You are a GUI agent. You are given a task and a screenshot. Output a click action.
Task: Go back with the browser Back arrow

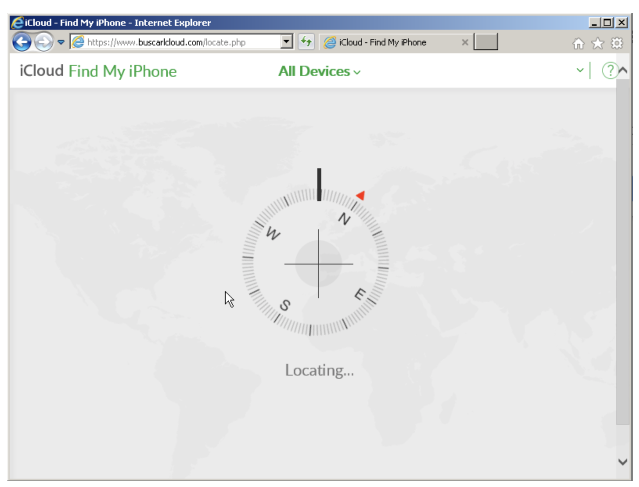(22, 42)
